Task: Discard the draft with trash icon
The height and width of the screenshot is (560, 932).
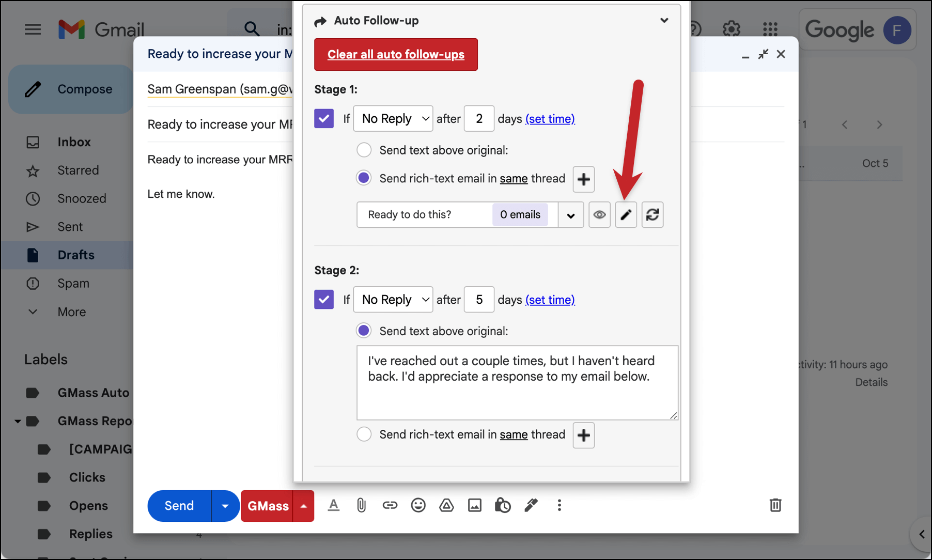Action: point(775,505)
